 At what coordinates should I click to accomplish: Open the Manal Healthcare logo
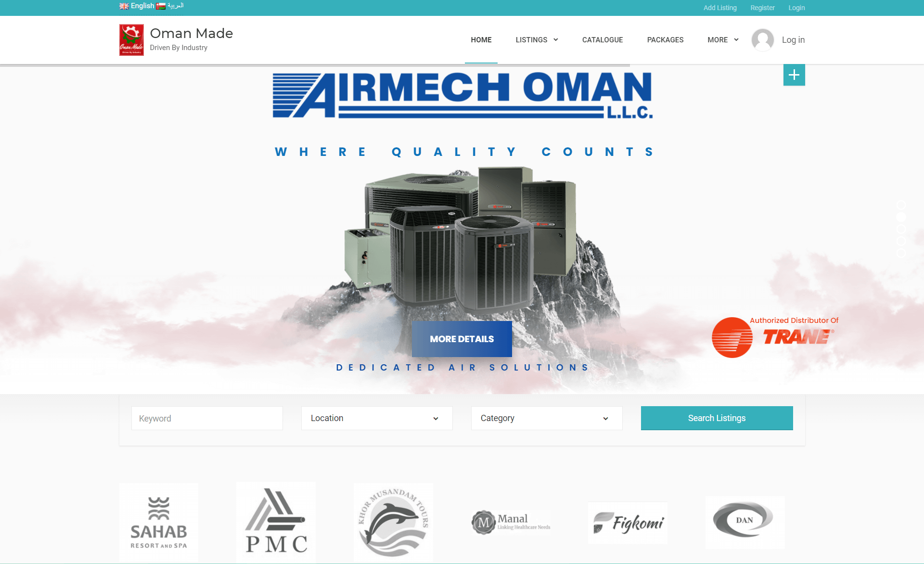[x=511, y=523]
